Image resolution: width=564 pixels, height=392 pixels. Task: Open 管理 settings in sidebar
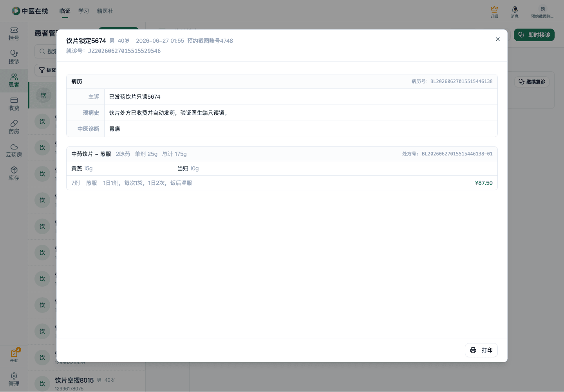(14, 379)
